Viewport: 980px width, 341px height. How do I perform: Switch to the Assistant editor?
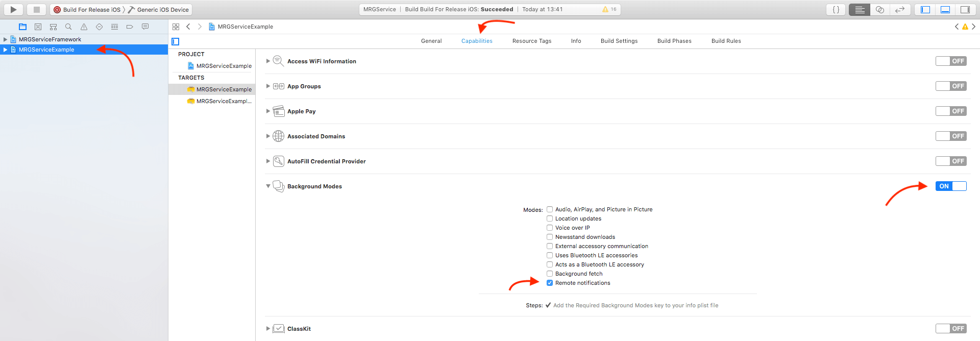click(879, 9)
